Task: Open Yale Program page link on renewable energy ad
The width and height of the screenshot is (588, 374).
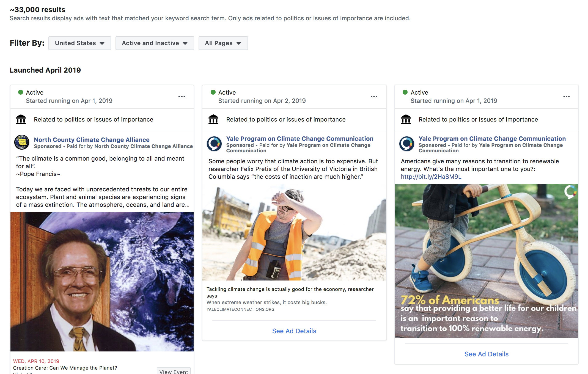Action: click(492, 139)
